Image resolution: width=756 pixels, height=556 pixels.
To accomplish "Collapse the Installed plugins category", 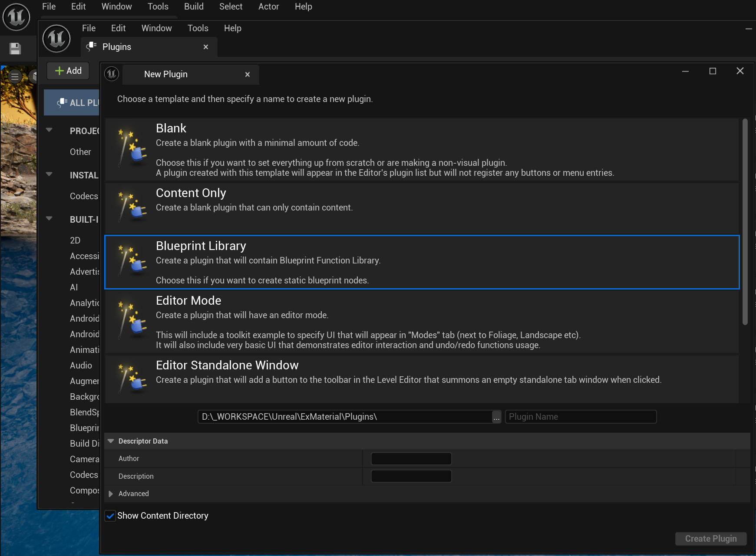I will click(x=49, y=174).
